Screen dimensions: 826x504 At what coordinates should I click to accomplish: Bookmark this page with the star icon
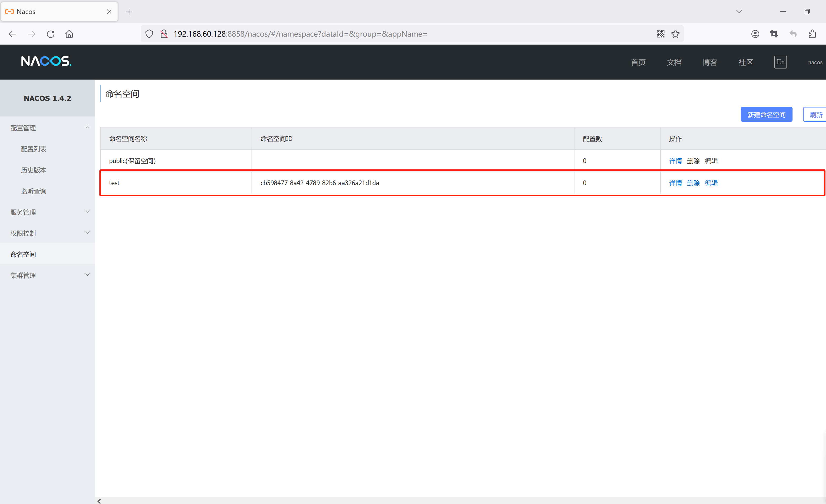click(x=675, y=34)
